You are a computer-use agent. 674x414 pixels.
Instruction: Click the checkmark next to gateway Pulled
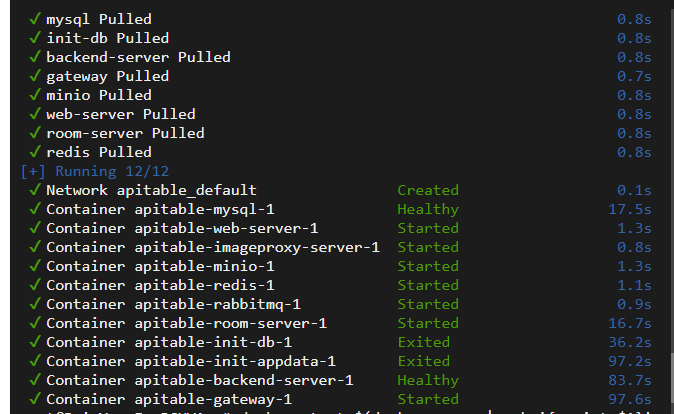pyautogui.click(x=36, y=76)
